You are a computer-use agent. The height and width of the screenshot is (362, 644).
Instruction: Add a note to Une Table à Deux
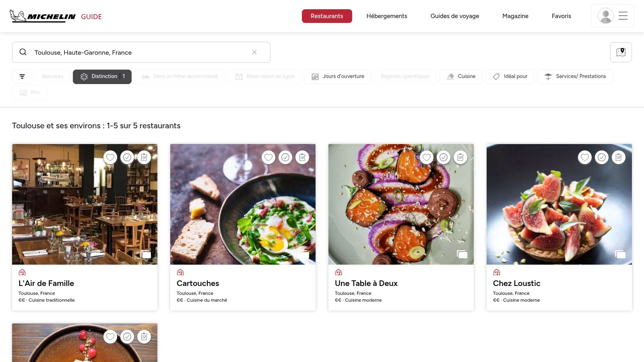(460, 157)
